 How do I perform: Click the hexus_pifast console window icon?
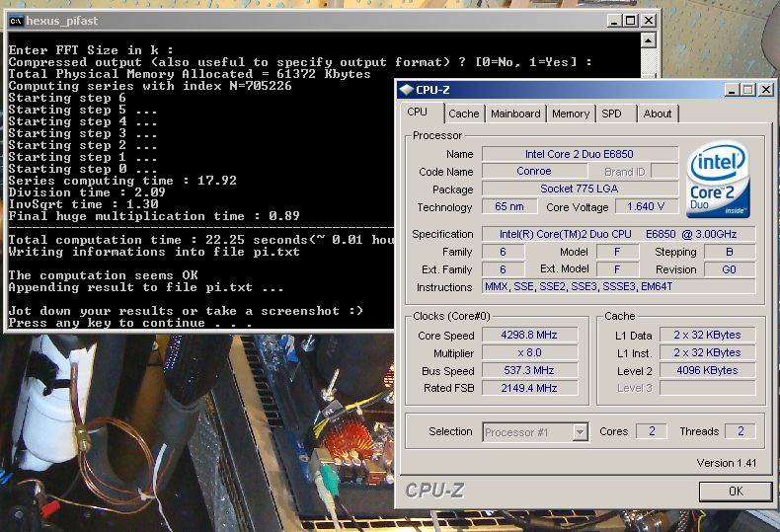(17, 21)
